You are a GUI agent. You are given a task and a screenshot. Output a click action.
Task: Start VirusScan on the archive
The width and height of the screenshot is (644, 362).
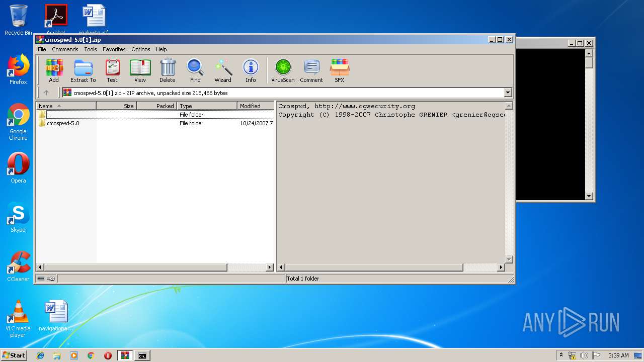tap(283, 70)
